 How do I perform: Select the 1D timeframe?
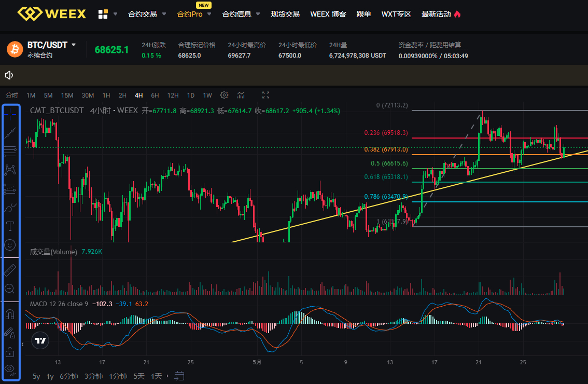click(x=190, y=95)
